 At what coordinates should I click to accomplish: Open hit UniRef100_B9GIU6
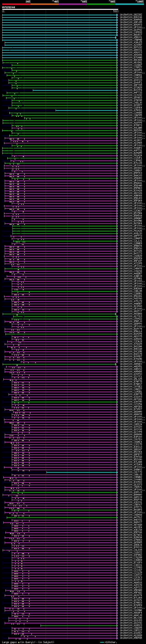tap(131, 17)
